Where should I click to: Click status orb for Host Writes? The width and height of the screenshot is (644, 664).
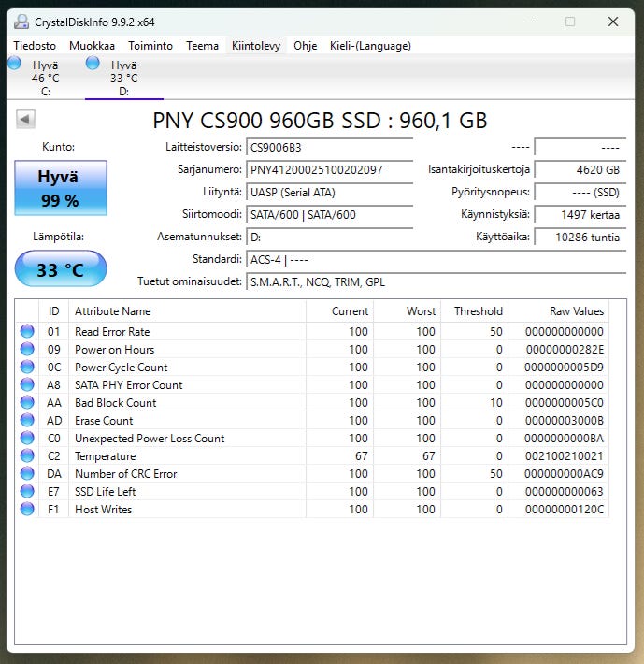point(27,509)
